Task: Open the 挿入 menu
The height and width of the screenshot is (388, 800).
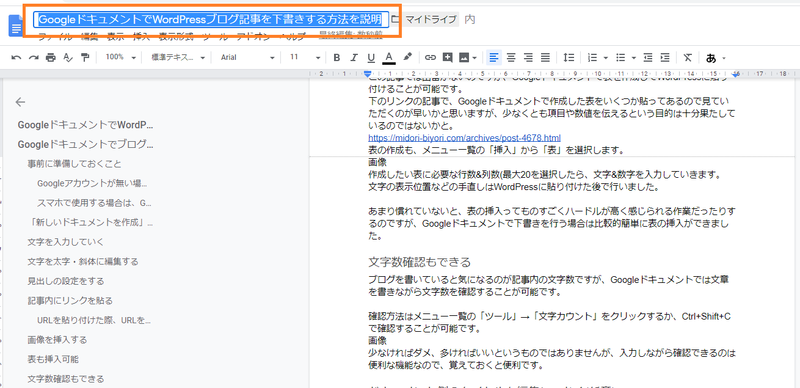Action: (x=141, y=37)
